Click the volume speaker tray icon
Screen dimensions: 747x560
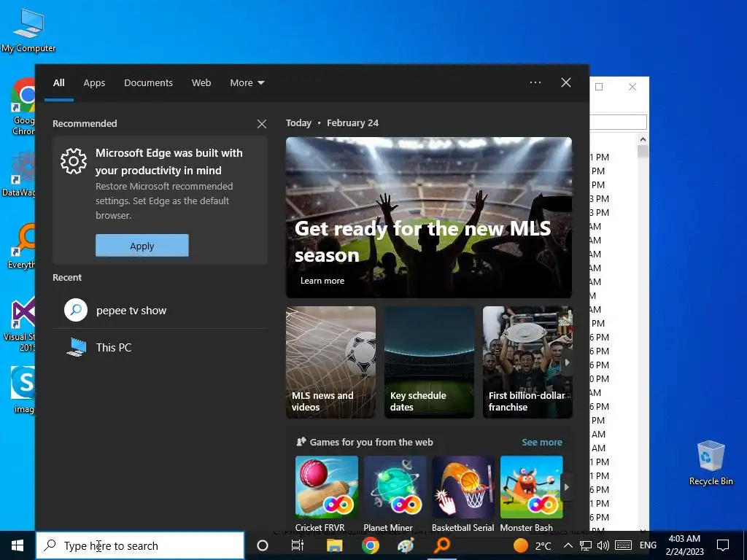pyautogui.click(x=603, y=545)
